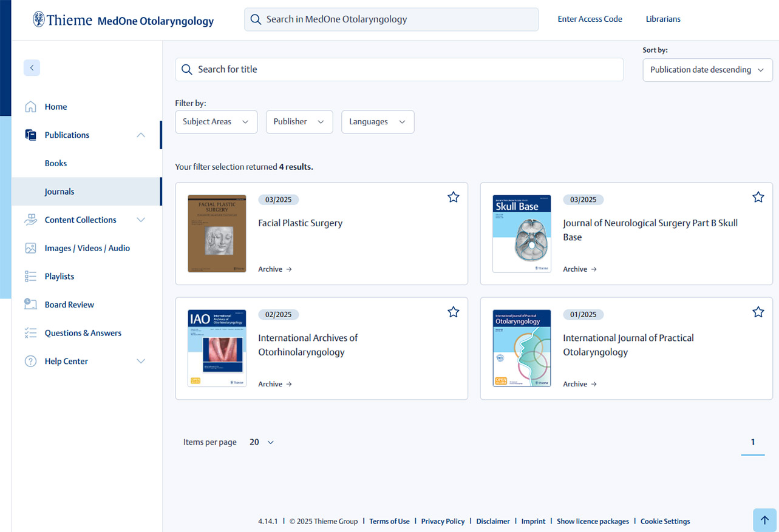Open Archive link for International Journal of Practical Otolaryngology
This screenshot has height=532, width=779.
click(x=579, y=384)
